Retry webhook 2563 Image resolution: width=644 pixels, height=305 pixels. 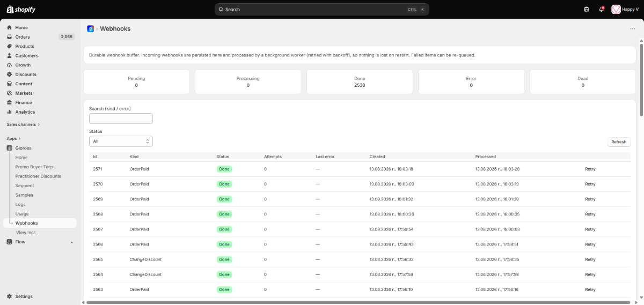[590, 289]
